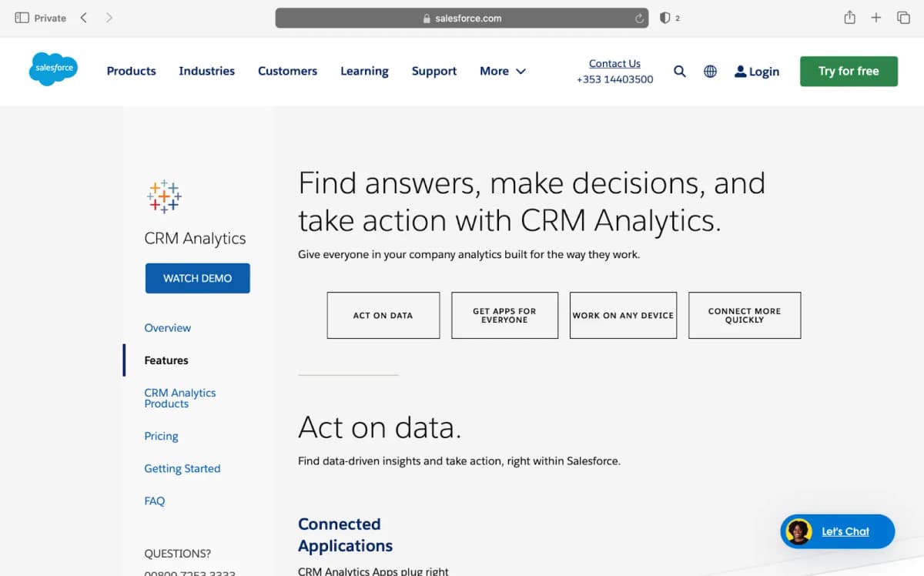Open CRM Analytics Products sidebar link
The width and height of the screenshot is (924, 576).
(x=180, y=398)
